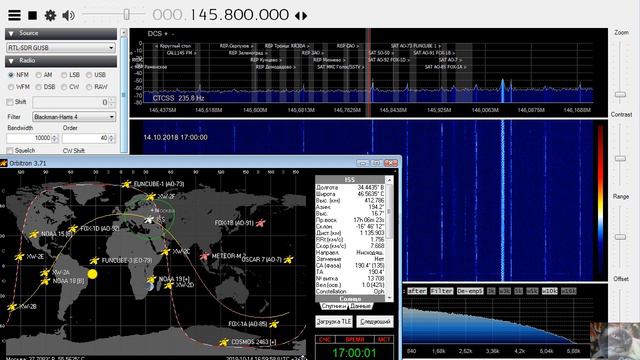Viewport: 640px width, 360px height.
Task: Click the 145.800.000 frequency display
Action: point(220,15)
